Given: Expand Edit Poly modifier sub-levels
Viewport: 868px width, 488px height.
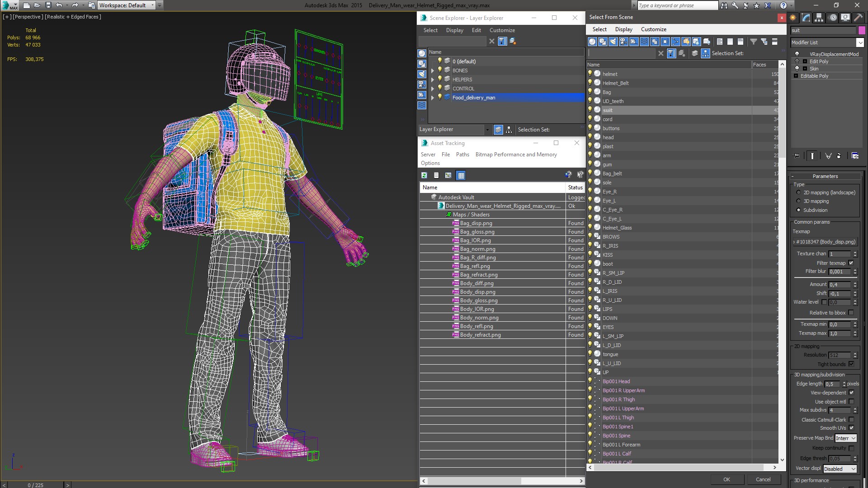Looking at the screenshot, I should [805, 61].
